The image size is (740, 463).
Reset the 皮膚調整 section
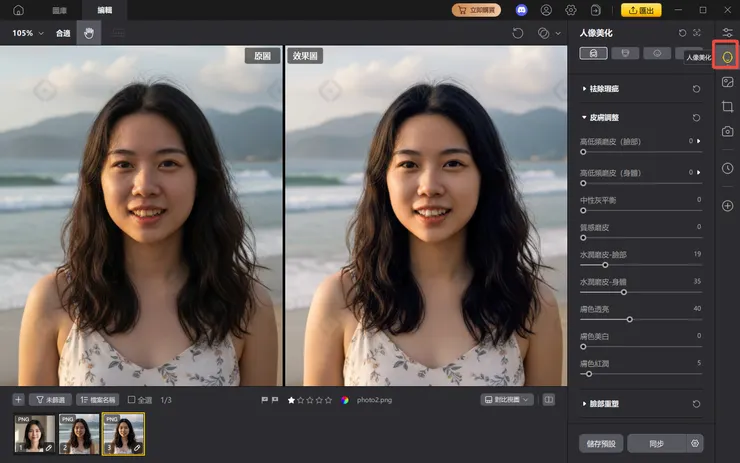click(696, 118)
